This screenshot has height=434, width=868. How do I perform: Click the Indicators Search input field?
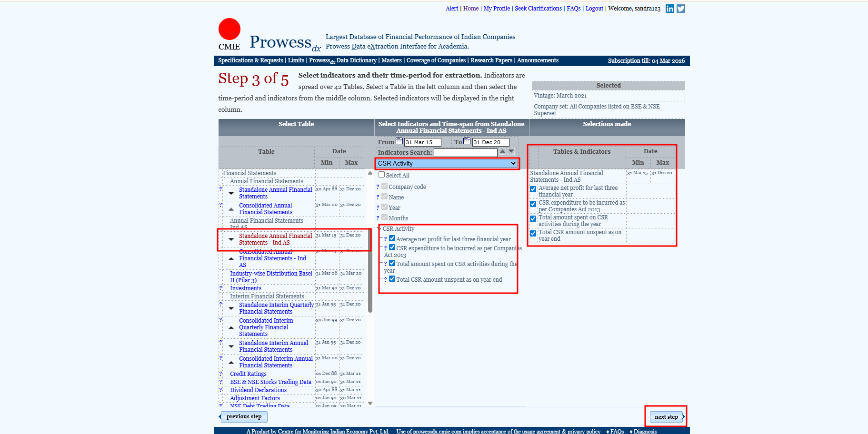pyautogui.click(x=465, y=153)
